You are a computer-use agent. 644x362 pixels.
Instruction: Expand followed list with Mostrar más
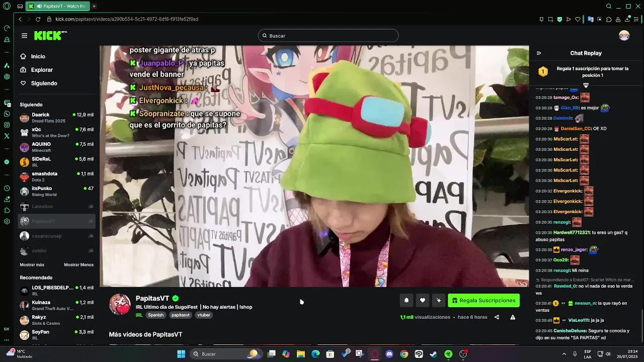32,264
